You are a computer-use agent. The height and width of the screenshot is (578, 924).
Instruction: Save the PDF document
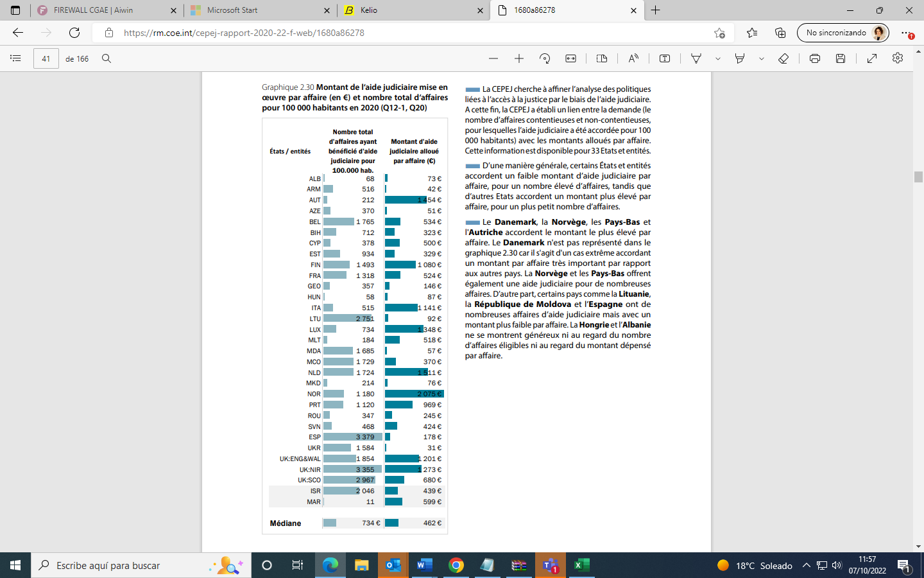point(841,58)
